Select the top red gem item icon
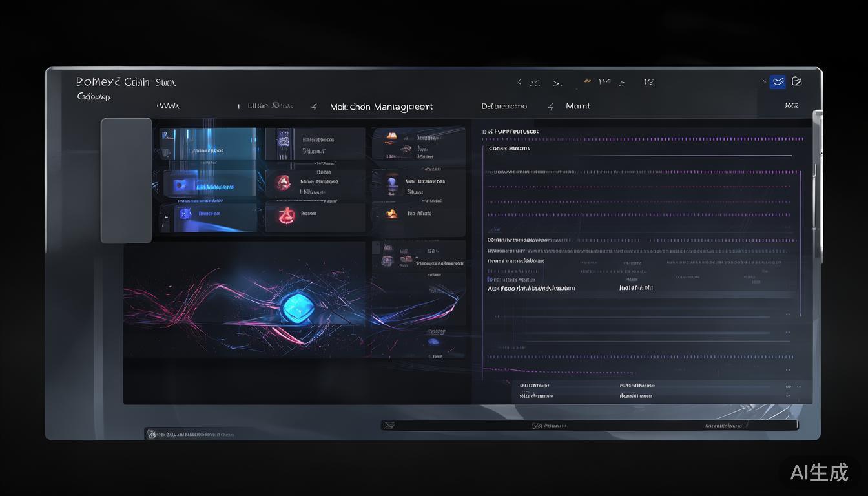This screenshot has width=868, height=496. click(x=282, y=183)
